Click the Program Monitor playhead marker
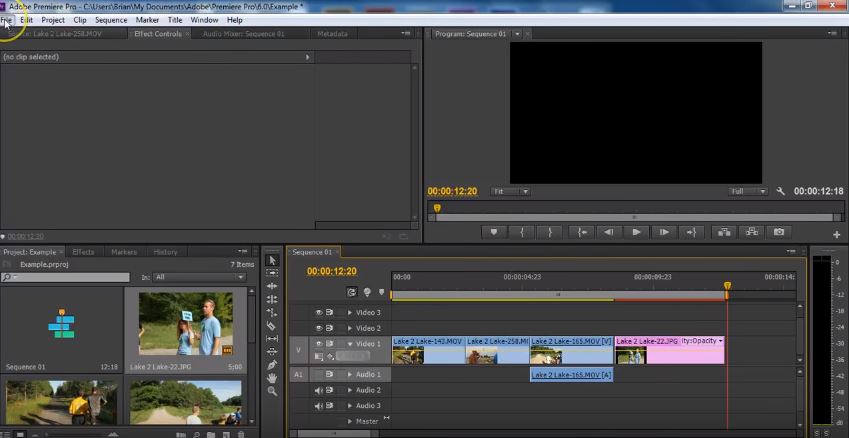849x438 pixels. tap(437, 209)
